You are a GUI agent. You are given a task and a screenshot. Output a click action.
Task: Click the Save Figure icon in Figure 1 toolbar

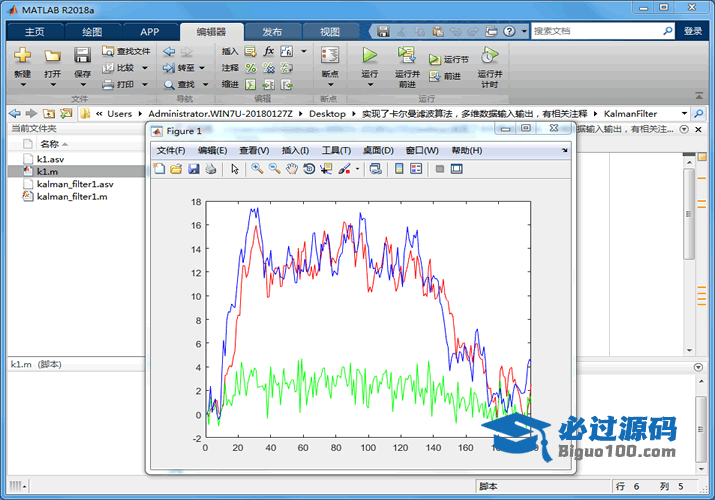pyautogui.click(x=193, y=169)
